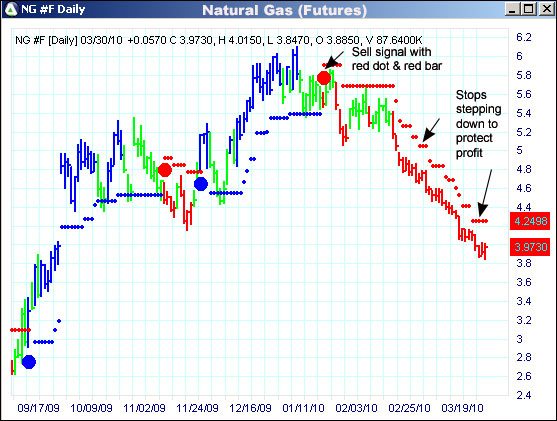Click the 'Stops stepping down to protect profit' note

[478, 124]
